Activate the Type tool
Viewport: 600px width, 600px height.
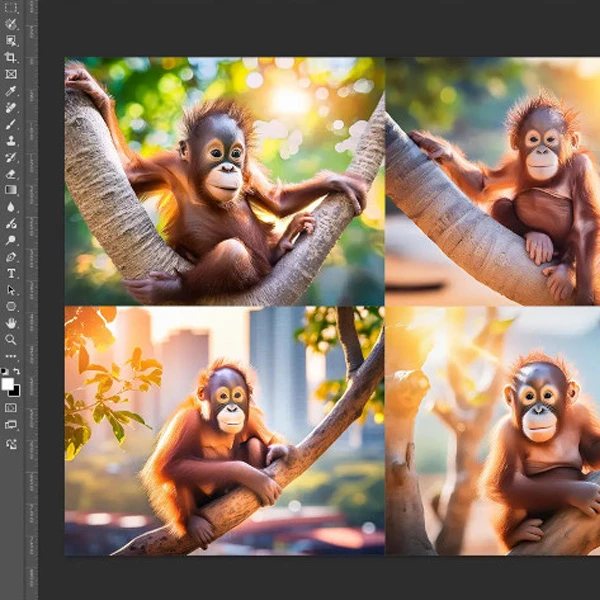point(11,273)
